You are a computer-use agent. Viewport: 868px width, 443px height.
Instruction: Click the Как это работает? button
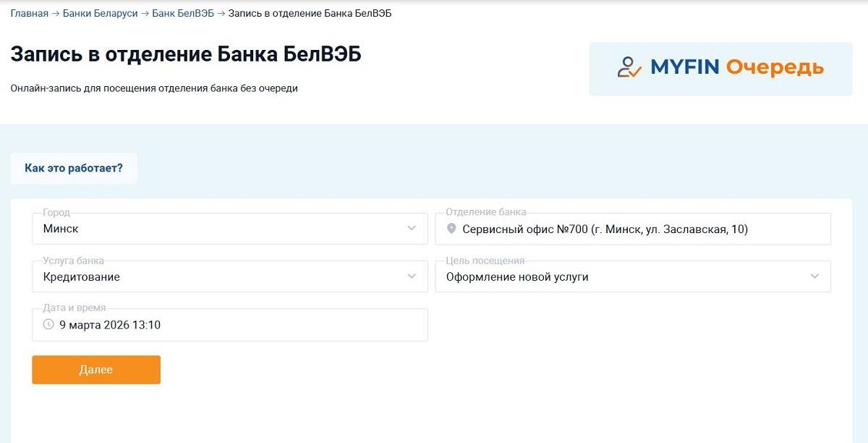(74, 168)
